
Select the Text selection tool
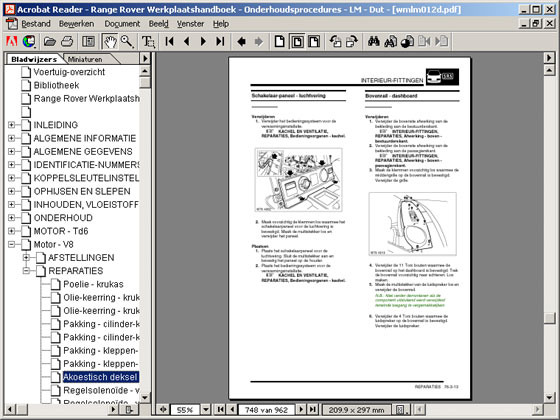pyautogui.click(x=148, y=41)
